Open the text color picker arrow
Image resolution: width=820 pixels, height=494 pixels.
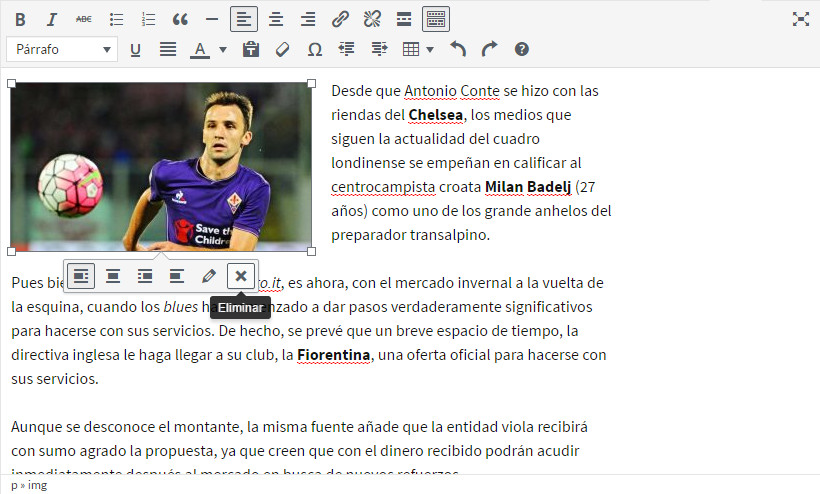click(223, 50)
